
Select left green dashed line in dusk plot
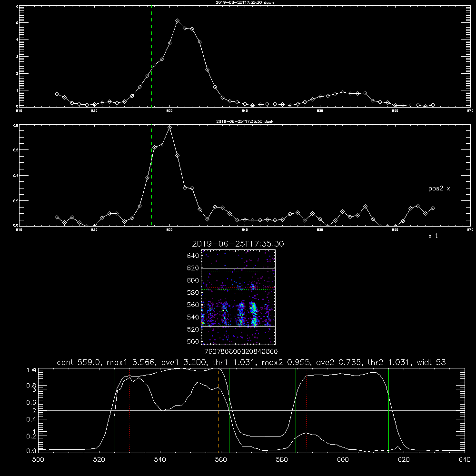tap(151, 175)
